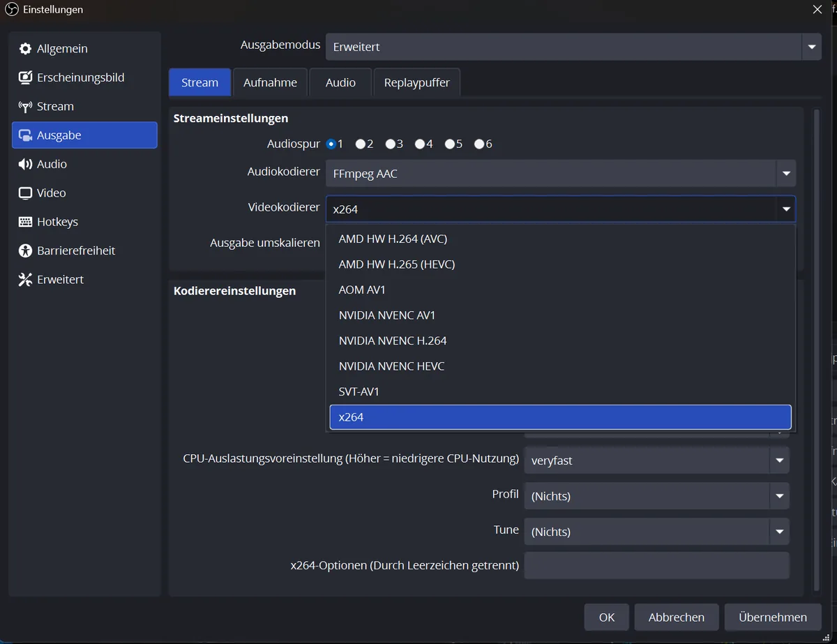Pick NVIDIA NVENC HEVC encoder
Viewport: 837px width, 644px height.
[x=561, y=366]
